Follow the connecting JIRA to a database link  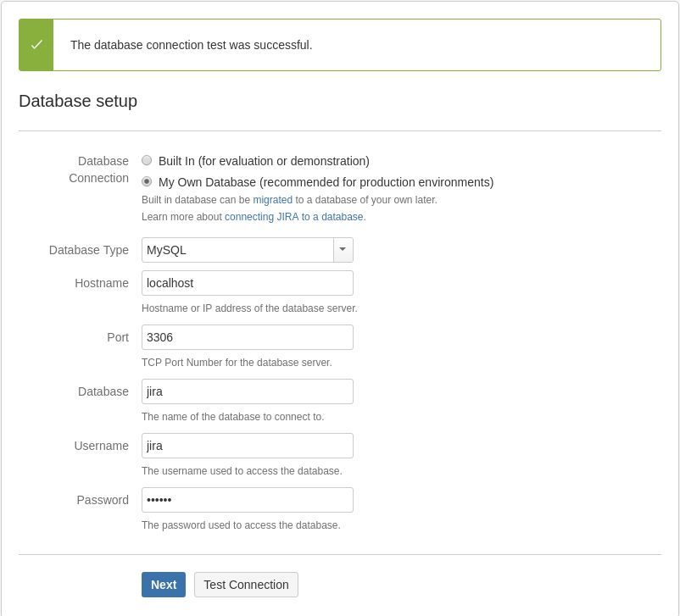pos(293,217)
